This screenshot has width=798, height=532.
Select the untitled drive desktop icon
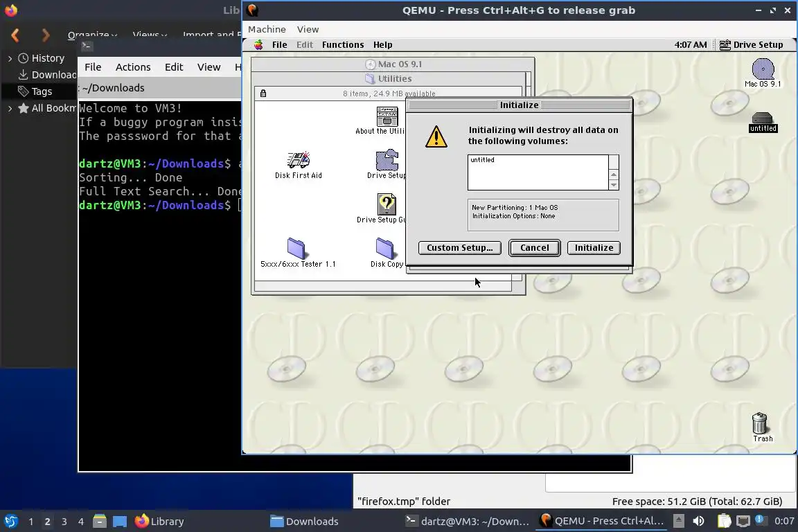pos(763,118)
